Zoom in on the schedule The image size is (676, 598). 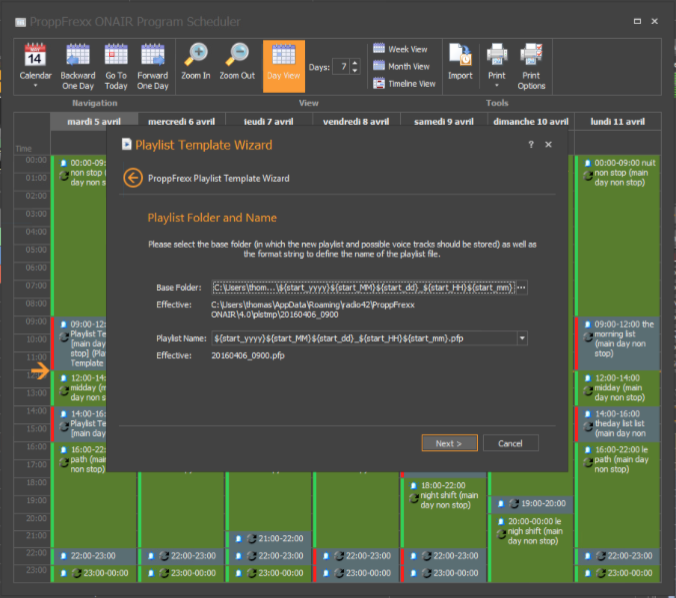[x=196, y=62]
